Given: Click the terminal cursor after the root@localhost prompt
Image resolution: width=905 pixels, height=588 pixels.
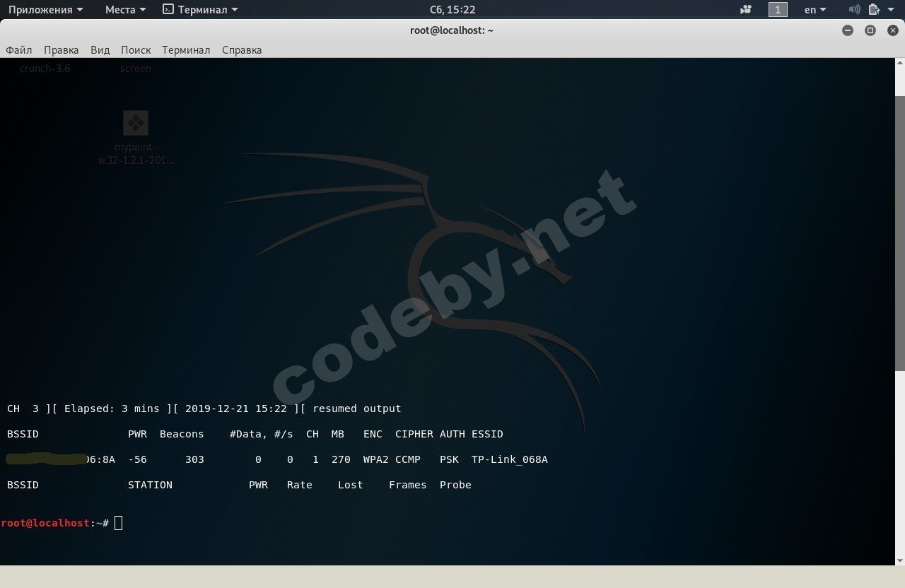Looking at the screenshot, I should click(118, 523).
